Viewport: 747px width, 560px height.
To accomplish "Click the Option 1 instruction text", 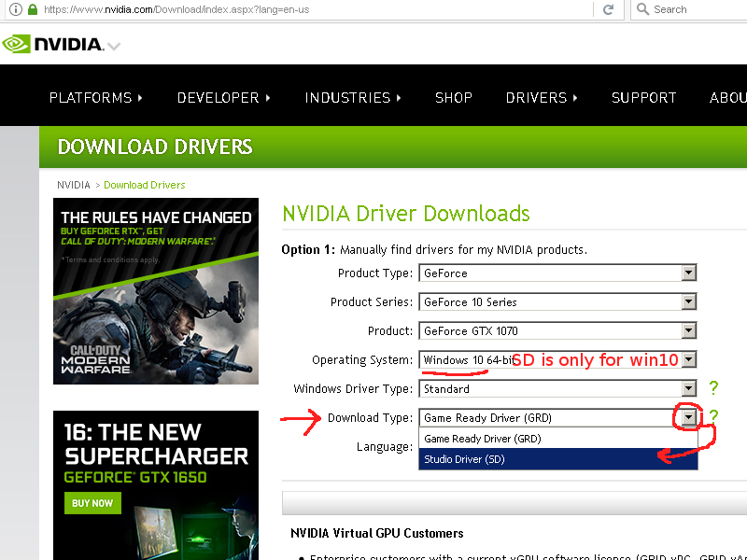I will [434, 249].
